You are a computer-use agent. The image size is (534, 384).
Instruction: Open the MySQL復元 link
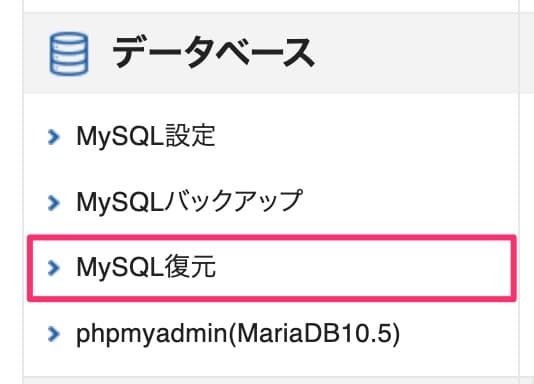pyautogui.click(x=146, y=267)
